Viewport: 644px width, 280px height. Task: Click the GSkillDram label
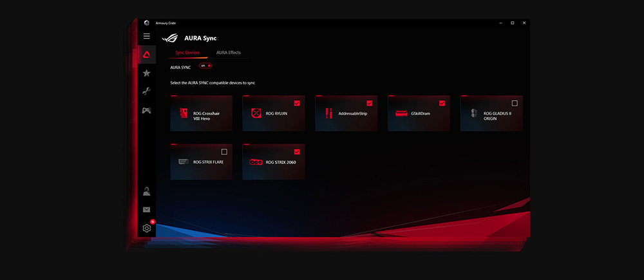point(421,113)
